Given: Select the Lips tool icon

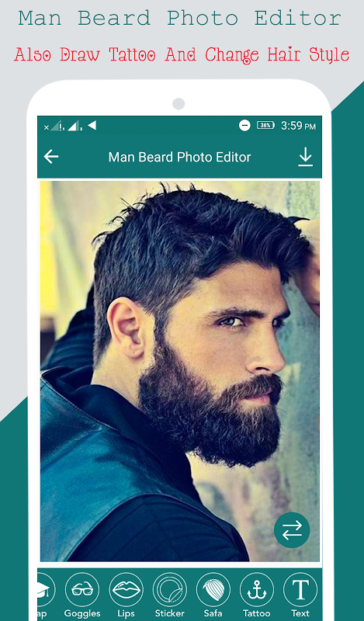Looking at the screenshot, I should [x=126, y=590].
